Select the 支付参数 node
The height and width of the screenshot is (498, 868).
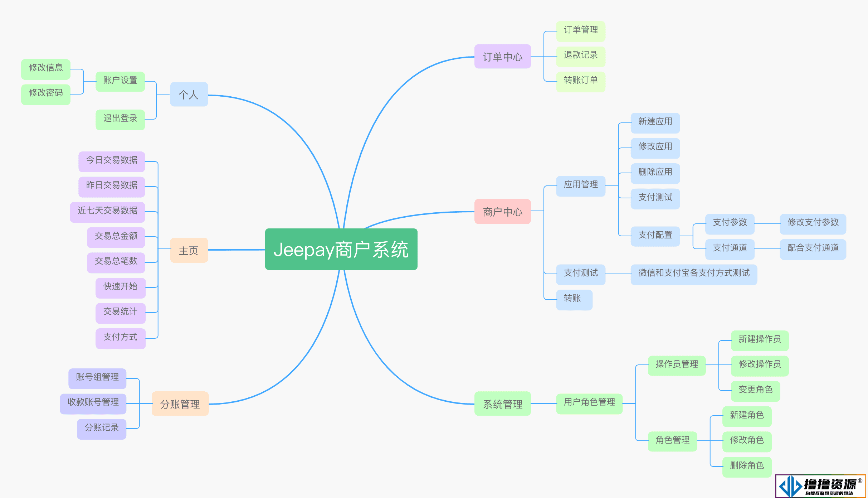click(730, 224)
